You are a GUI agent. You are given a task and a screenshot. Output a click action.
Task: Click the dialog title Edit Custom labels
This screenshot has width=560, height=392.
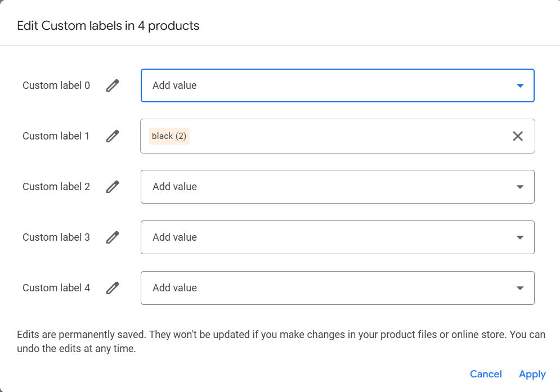tap(108, 26)
